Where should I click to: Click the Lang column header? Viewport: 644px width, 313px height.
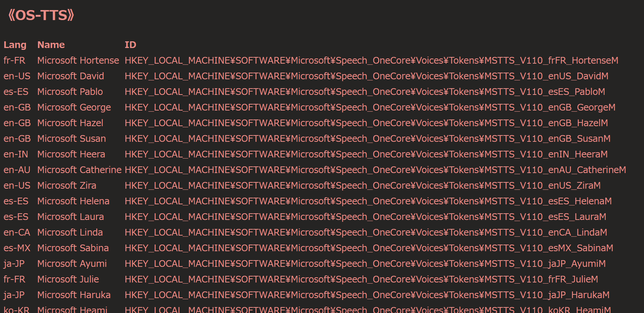point(15,45)
